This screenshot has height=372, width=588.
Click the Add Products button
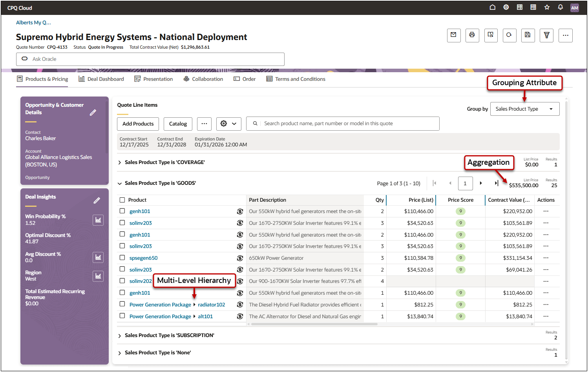(138, 124)
